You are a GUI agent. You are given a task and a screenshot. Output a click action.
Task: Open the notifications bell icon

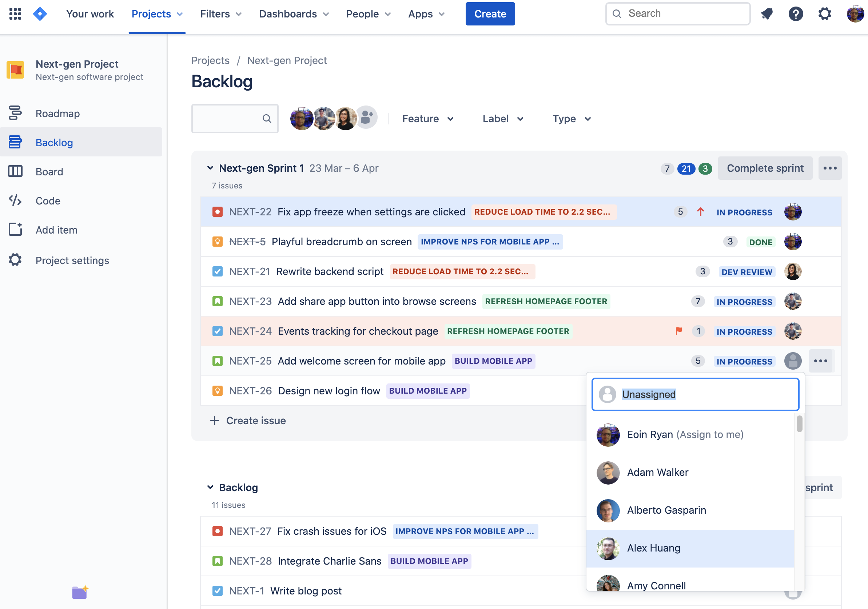click(x=767, y=14)
